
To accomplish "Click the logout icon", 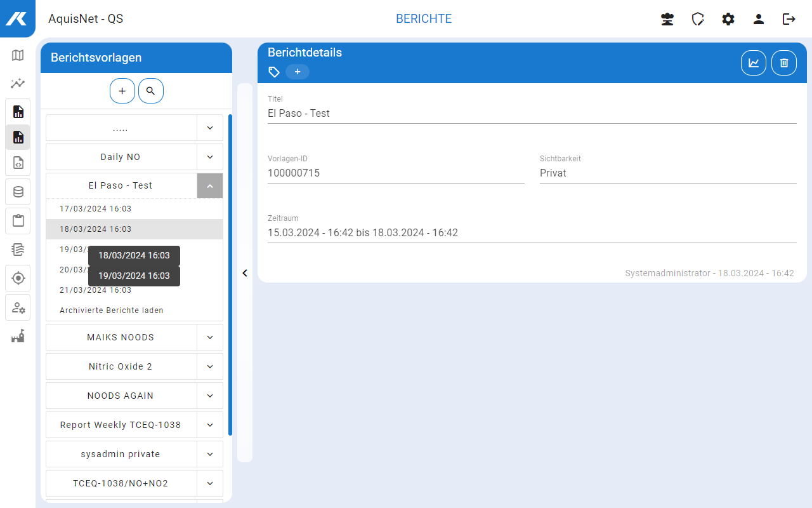I will tap(789, 19).
